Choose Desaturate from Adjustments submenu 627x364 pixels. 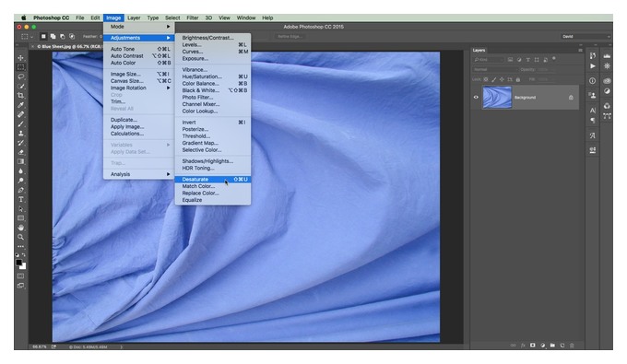click(213, 180)
